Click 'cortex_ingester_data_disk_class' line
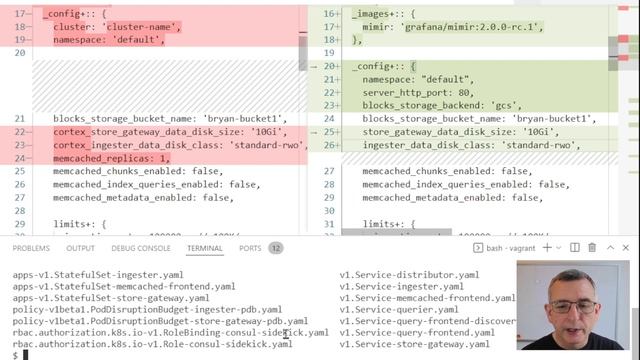The image size is (640, 360). (181, 145)
